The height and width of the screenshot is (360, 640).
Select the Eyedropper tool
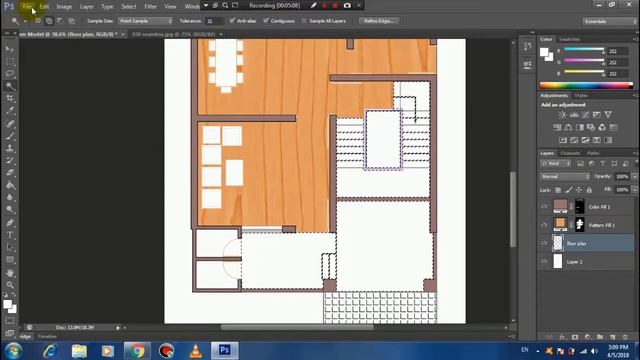(x=10, y=111)
